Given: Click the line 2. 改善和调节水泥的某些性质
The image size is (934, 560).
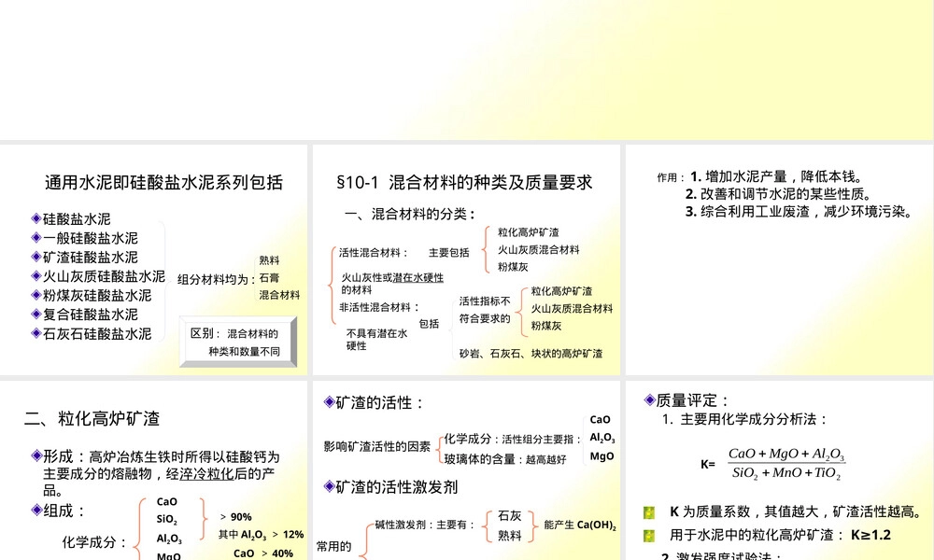Looking at the screenshot, I should [x=780, y=194].
